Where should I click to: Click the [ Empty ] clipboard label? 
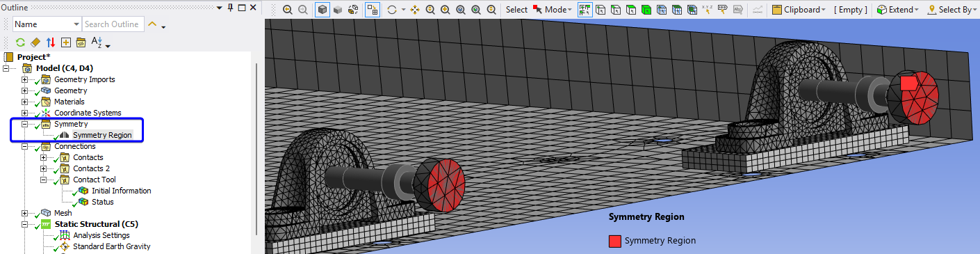pyautogui.click(x=851, y=10)
